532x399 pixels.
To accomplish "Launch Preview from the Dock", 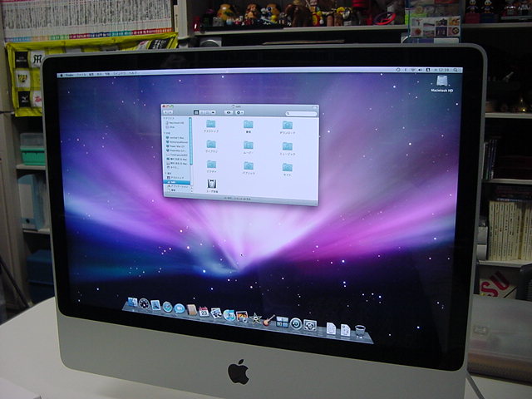I will coord(216,313).
